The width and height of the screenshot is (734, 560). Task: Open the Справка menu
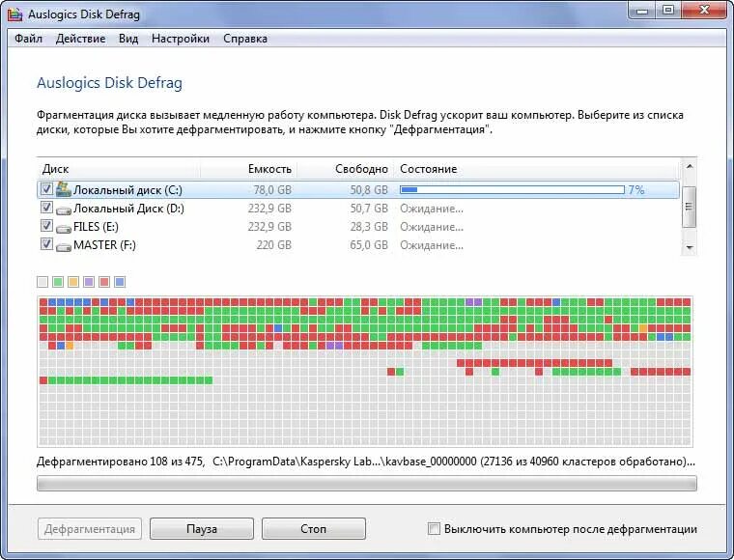244,39
